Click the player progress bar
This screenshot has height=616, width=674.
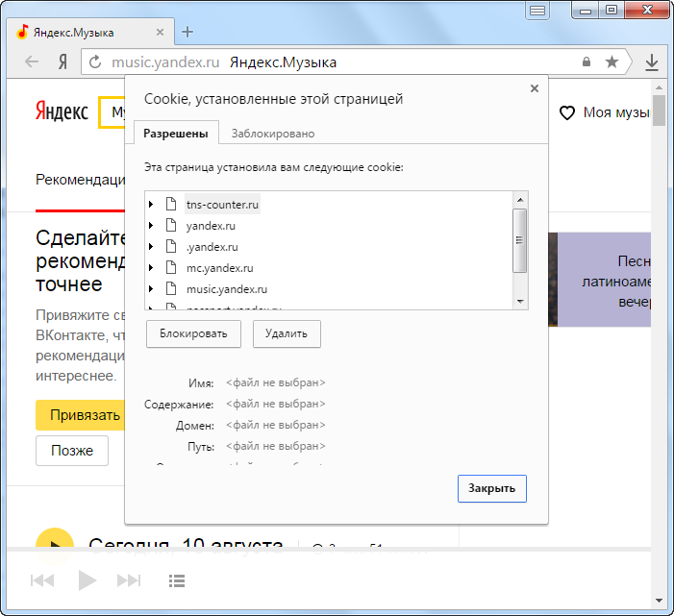(329, 550)
